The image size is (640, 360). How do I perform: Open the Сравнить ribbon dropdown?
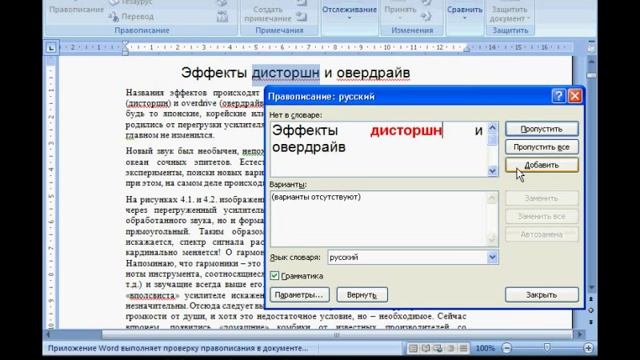click(x=464, y=12)
